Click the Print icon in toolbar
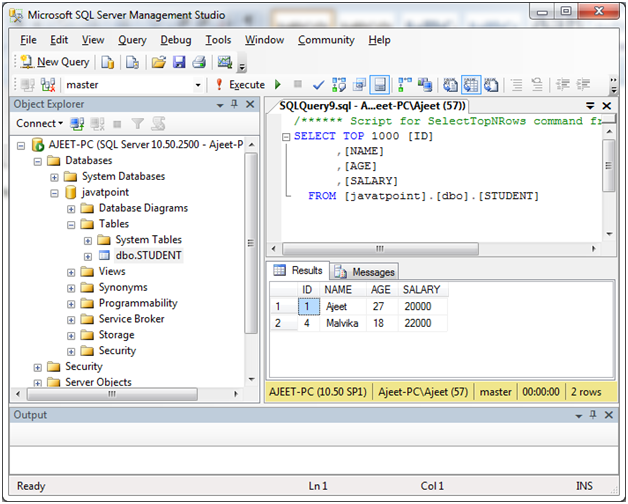This screenshot has width=628, height=504. [x=199, y=62]
